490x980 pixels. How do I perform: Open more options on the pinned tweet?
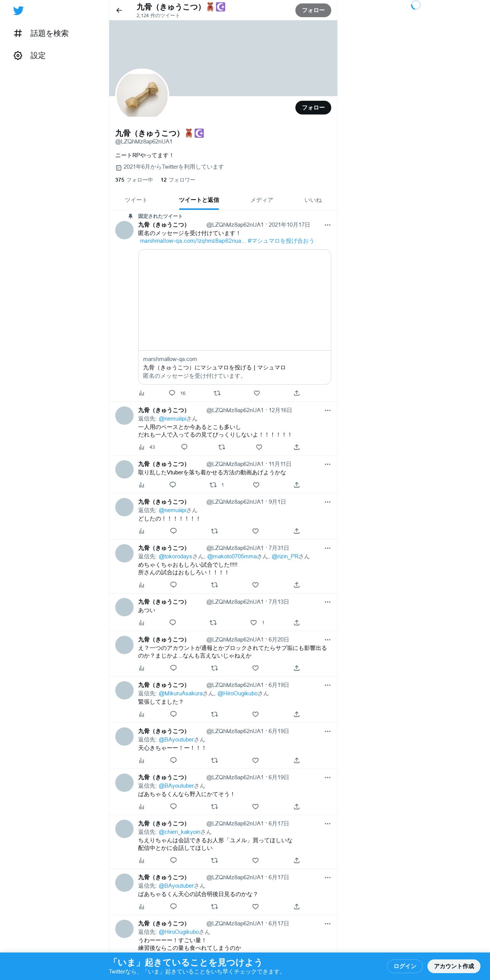click(x=327, y=225)
